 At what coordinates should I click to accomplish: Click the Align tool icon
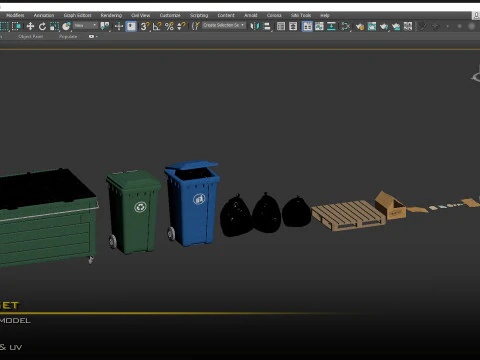coord(267,26)
